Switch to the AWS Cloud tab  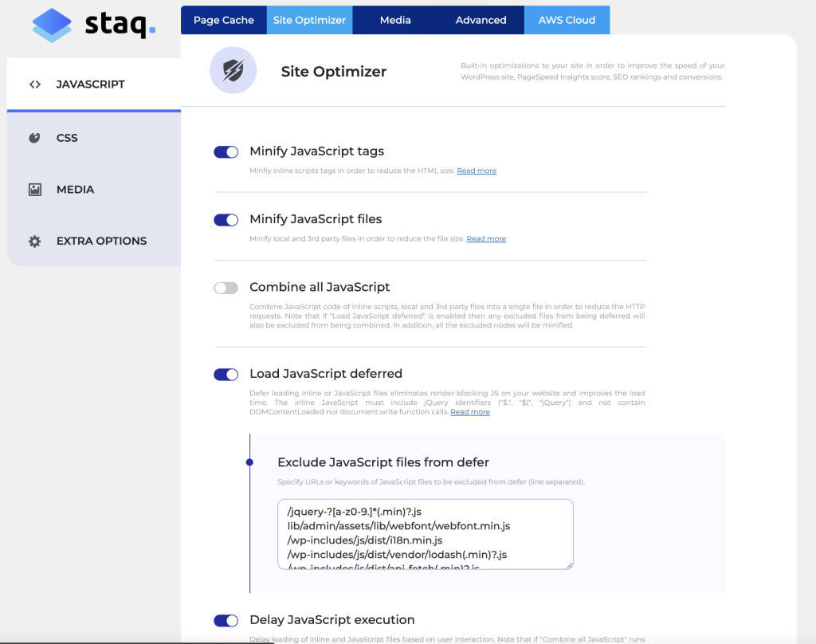[x=567, y=20]
